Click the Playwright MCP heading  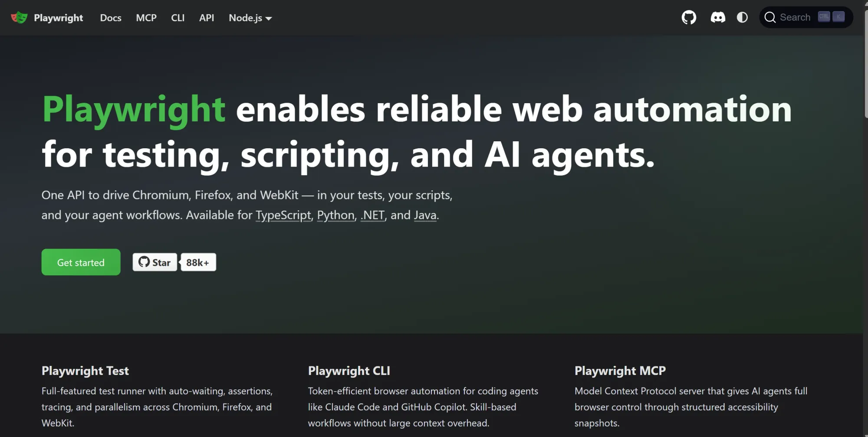click(620, 371)
